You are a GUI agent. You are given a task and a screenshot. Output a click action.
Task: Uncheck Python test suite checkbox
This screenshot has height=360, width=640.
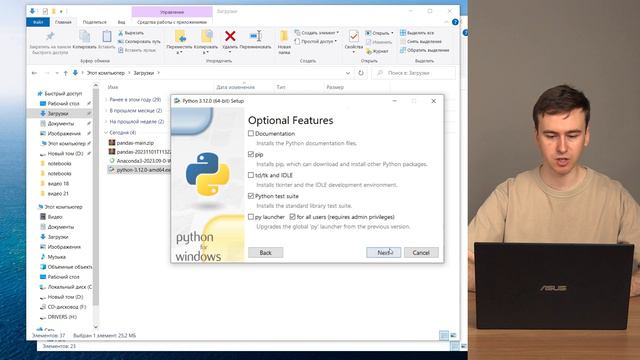[251, 196]
